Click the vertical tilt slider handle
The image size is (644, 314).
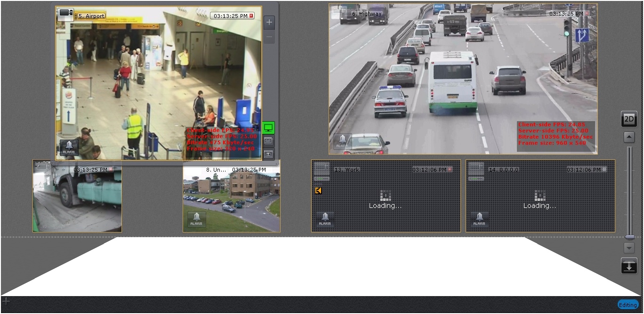click(x=629, y=237)
